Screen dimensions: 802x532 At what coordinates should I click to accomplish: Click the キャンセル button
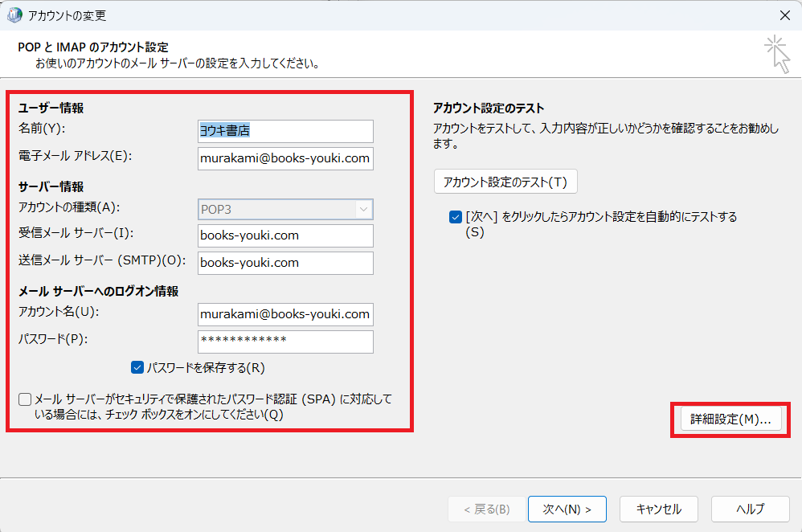(x=658, y=509)
